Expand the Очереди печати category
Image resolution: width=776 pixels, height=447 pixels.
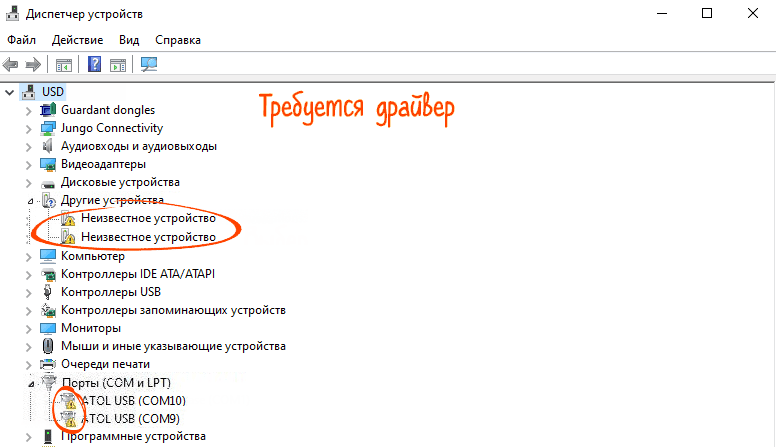[x=28, y=365]
